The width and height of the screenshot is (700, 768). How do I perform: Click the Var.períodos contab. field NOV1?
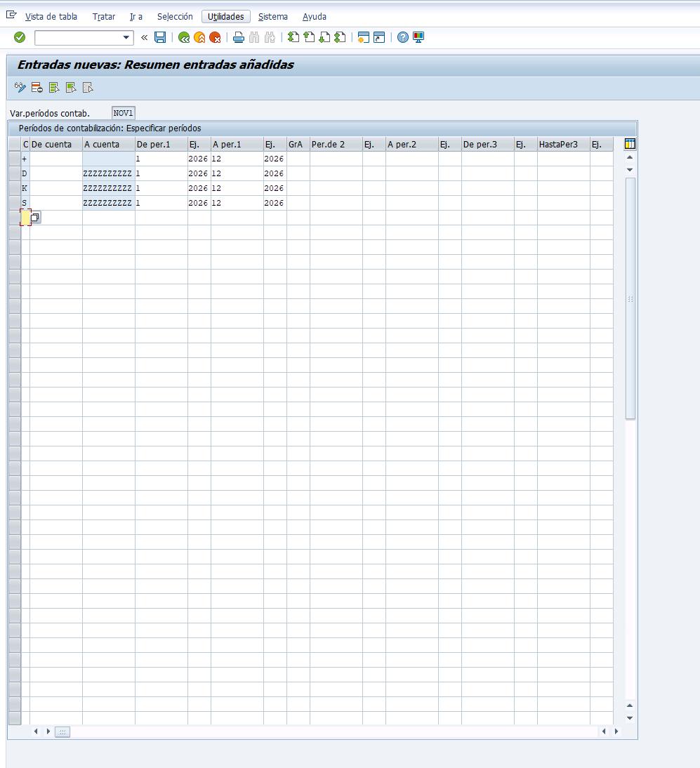(123, 113)
